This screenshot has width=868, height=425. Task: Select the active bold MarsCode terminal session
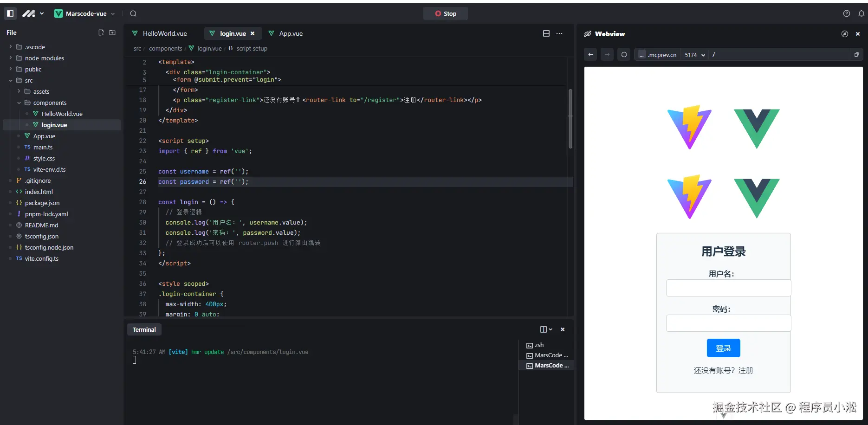coord(546,366)
